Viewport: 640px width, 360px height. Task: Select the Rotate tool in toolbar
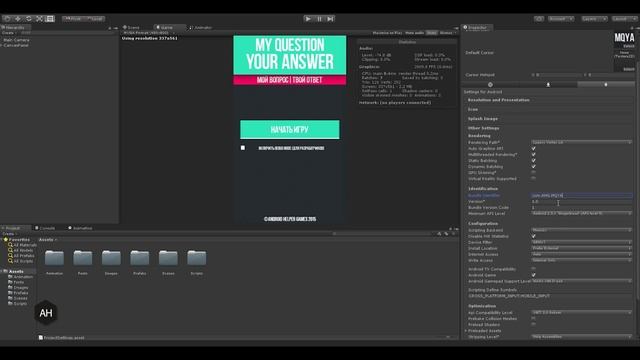point(29,19)
